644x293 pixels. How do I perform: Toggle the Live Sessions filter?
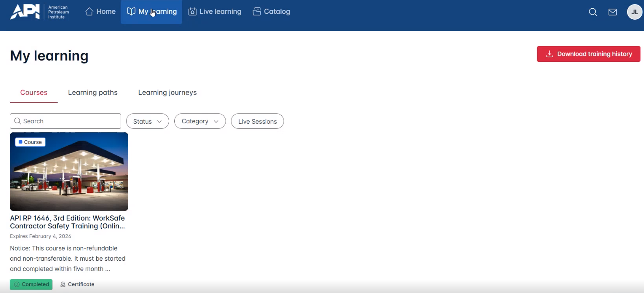258,121
